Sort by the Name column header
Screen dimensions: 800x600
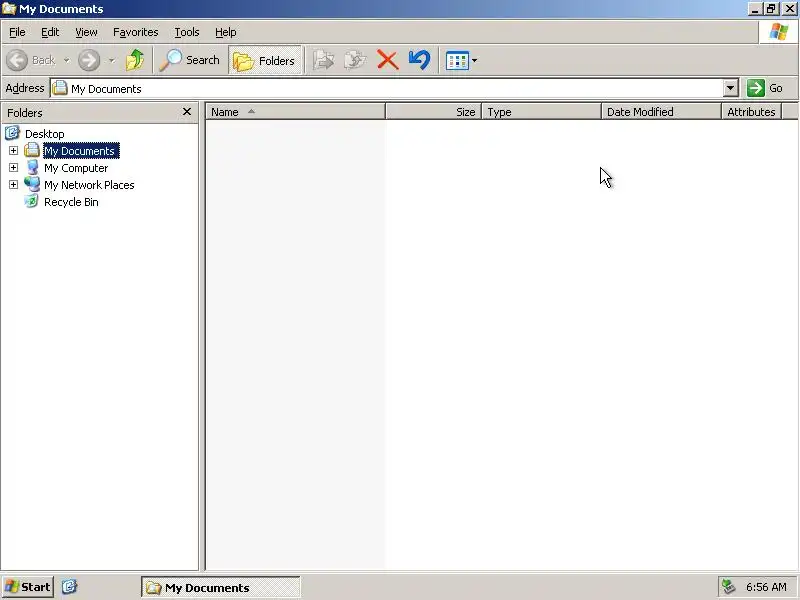[295, 112]
